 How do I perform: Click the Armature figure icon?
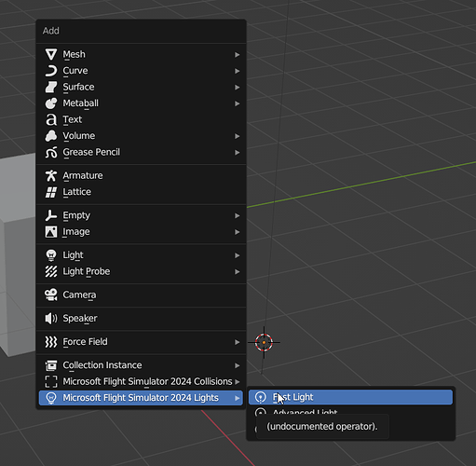coord(51,175)
